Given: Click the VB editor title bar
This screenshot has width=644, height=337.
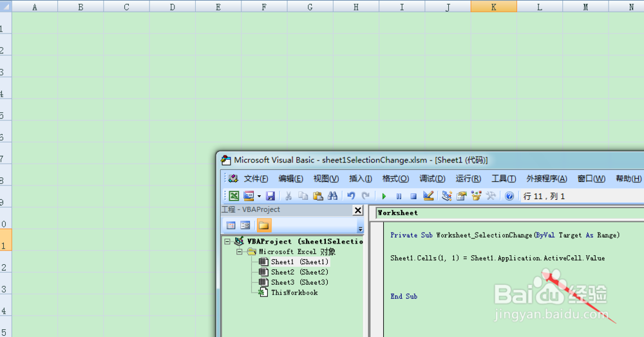Looking at the screenshot, I should 431,160.
